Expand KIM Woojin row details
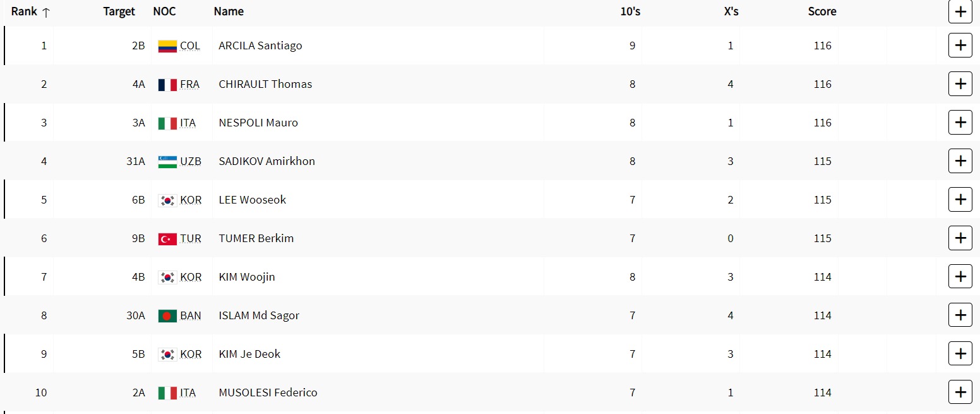The width and height of the screenshot is (980, 414). coord(960,277)
